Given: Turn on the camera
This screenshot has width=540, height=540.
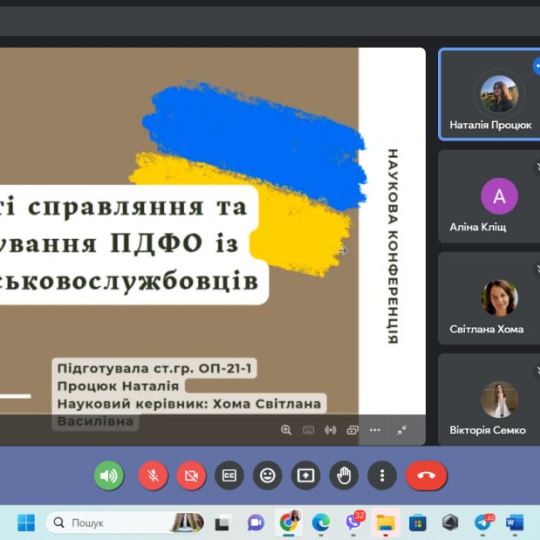Looking at the screenshot, I should coord(191,476).
